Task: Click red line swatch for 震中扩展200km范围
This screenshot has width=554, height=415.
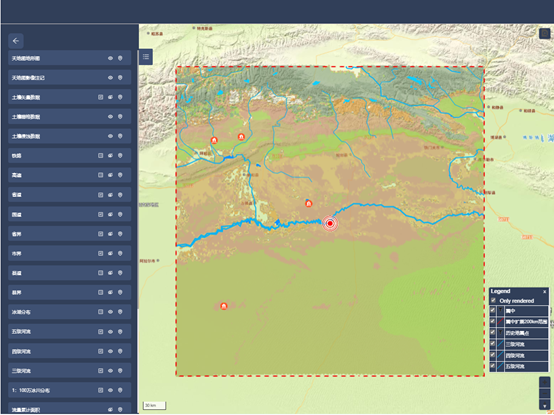Action: point(500,322)
